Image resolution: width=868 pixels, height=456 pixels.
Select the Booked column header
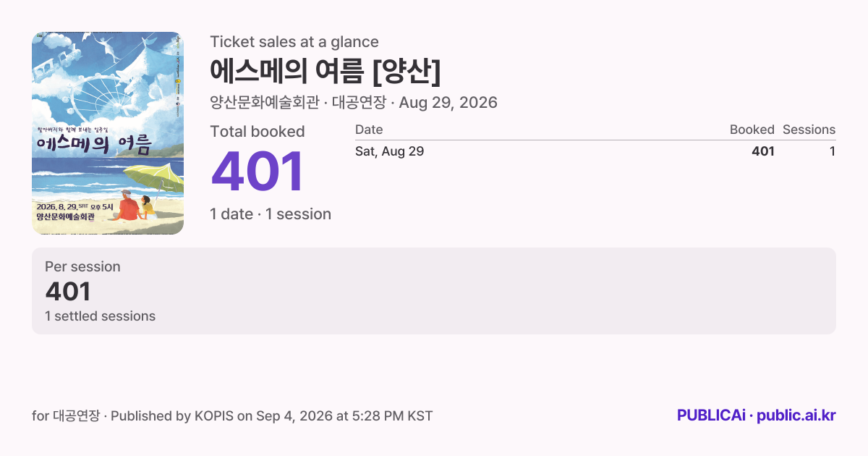coord(752,130)
